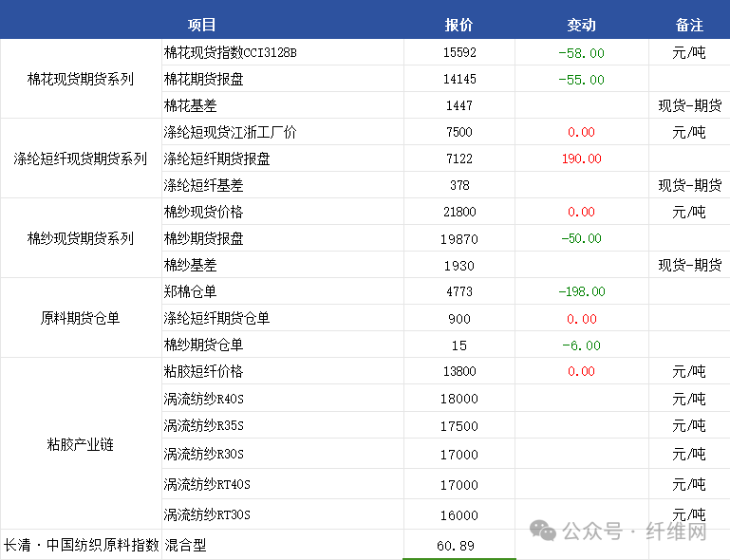Click the 涤纶短纤基差 row label

[203, 185]
